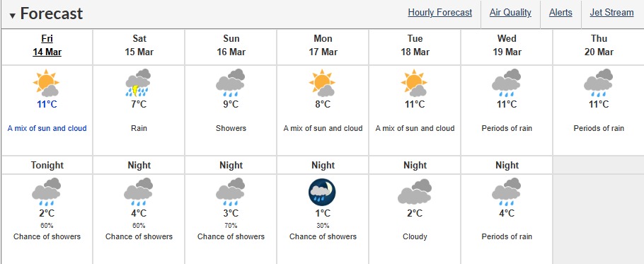Go to the Alerts link
This screenshot has width=644, height=264.
click(x=560, y=13)
